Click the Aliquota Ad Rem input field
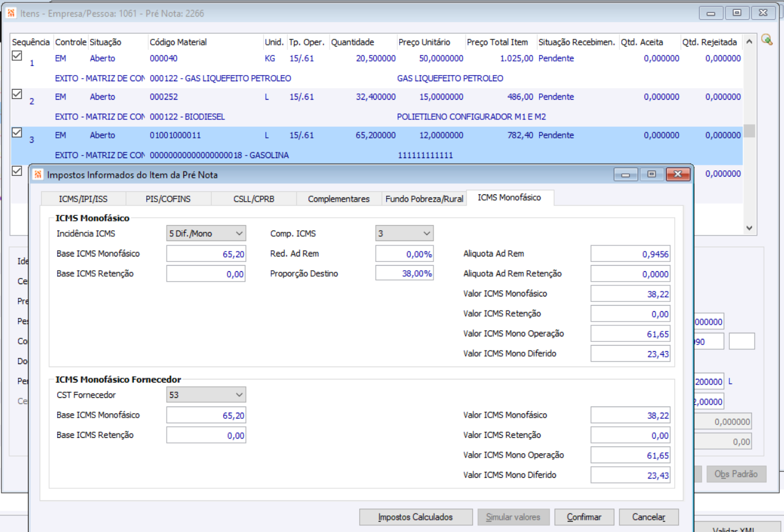The height and width of the screenshot is (532, 784). 630,254
